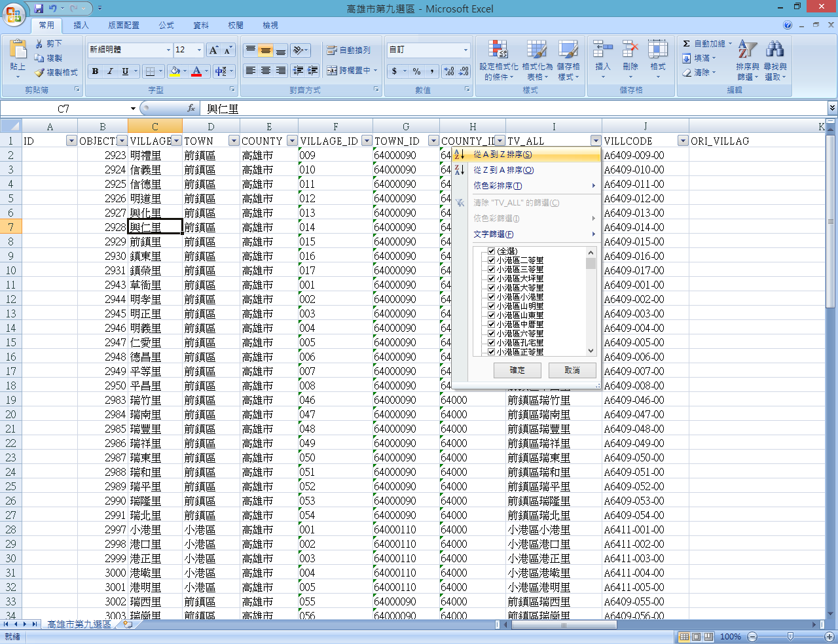Toggle the 小港區山明里 filter checkbox
Image resolution: width=838 pixels, height=644 pixels.
click(491, 306)
